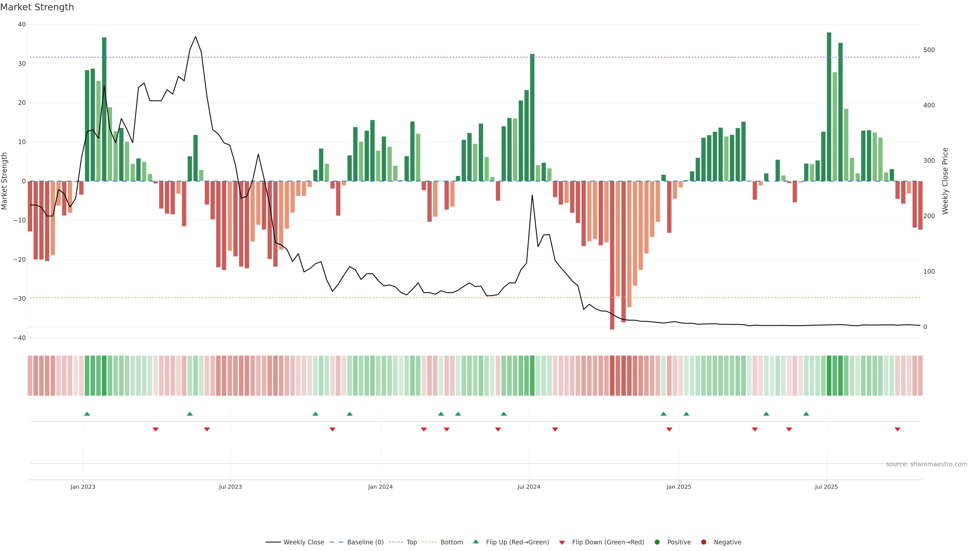Click Positive green circle legend icon
Screen dimensions: 980x551
[657, 542]
